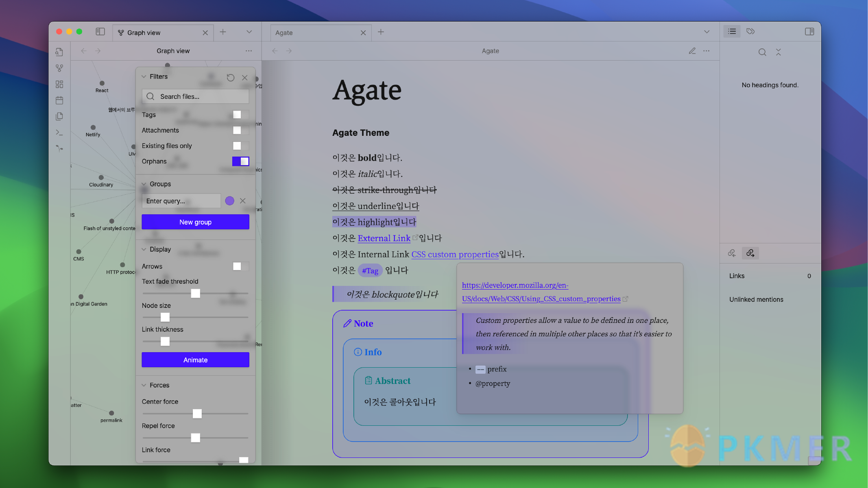Click the outgoing links icon in right panel
The width and height of the screenshot is (868, 488).
[x=750, y=252]
